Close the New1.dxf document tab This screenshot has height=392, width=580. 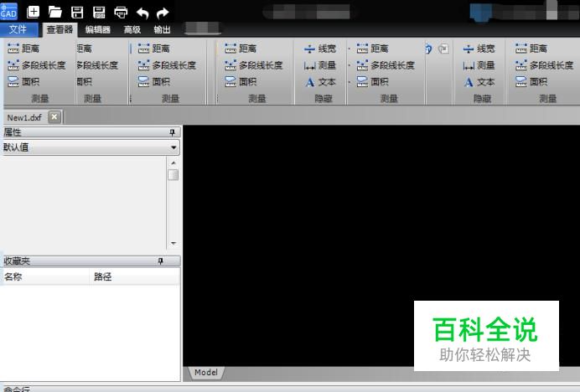pos(54,117)
